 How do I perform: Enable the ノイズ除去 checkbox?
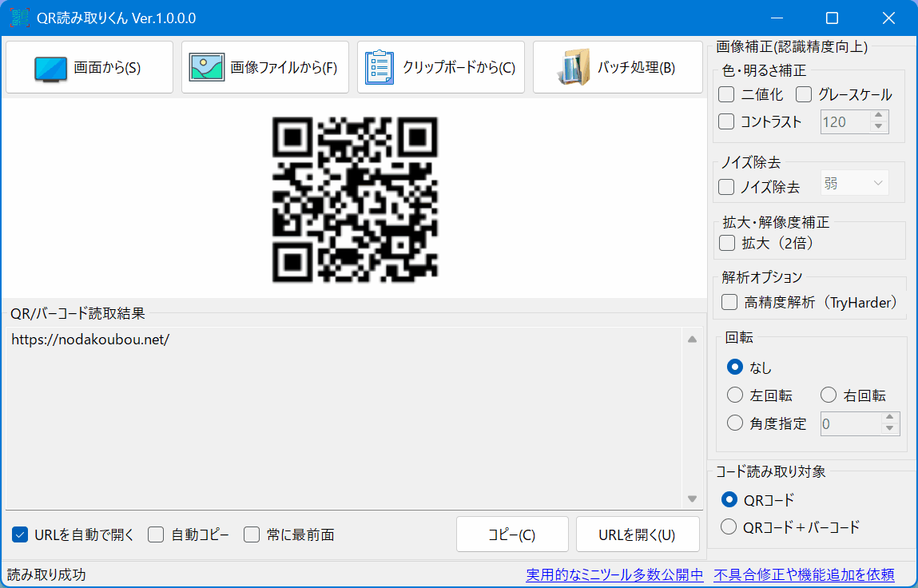pyautogui.click(x=726, y=187)
